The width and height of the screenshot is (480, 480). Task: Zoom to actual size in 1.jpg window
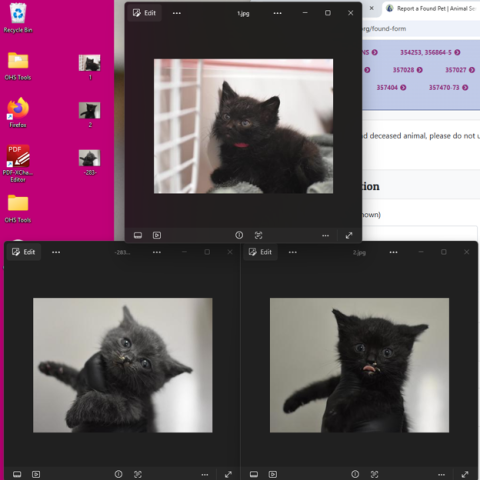pyautogui.click(x=258, y=235)
